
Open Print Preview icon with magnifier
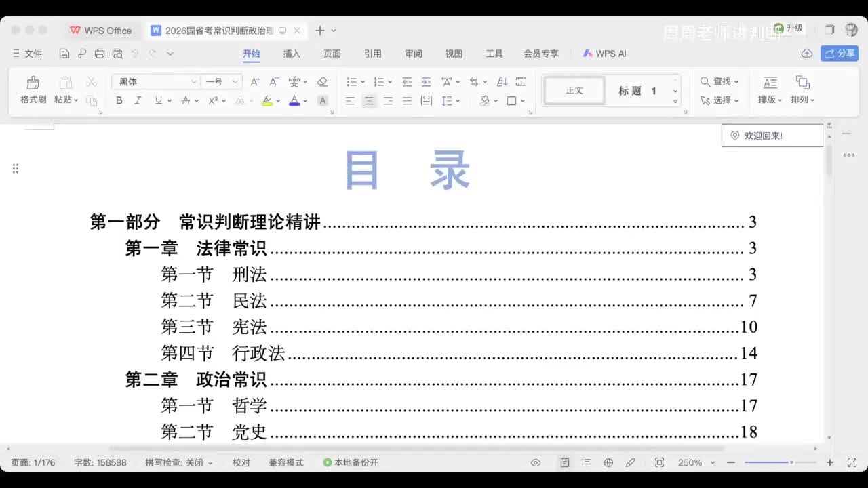[117, 54]
